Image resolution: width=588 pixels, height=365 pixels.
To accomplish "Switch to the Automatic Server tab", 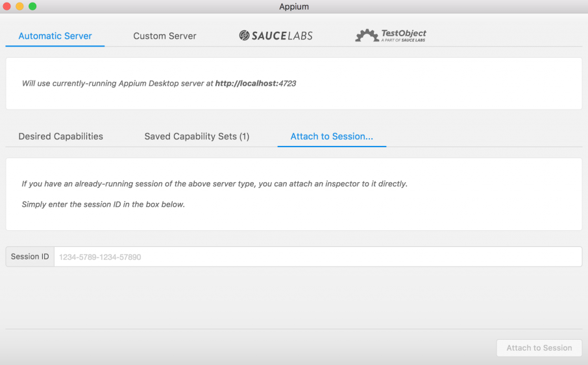I will click(55, 36).
